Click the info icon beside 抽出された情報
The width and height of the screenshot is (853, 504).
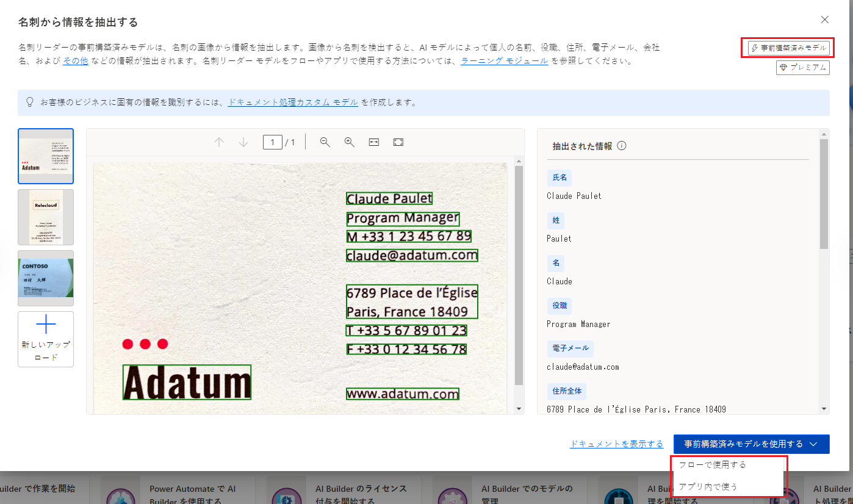tap(622, 146)
